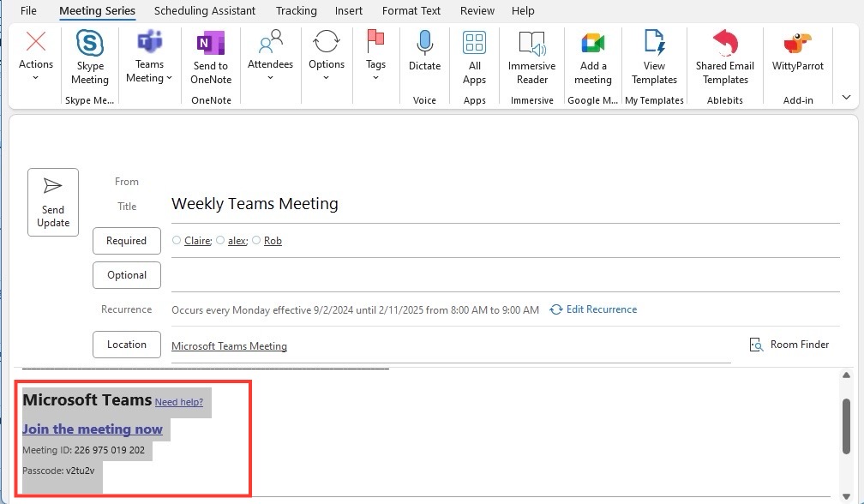The image size is (864, 504).
Task: Click the Edit Recurrence link
Action: (601, 309)
